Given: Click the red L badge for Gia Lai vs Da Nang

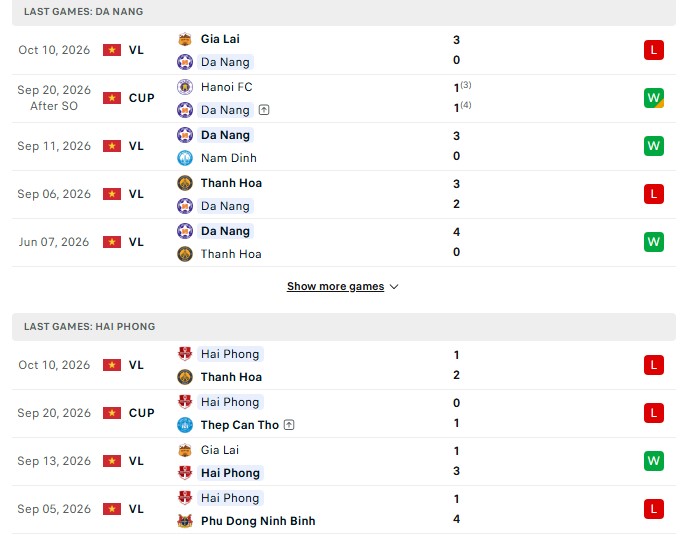Looking at the screenshot, I should (x=654, y=50).
